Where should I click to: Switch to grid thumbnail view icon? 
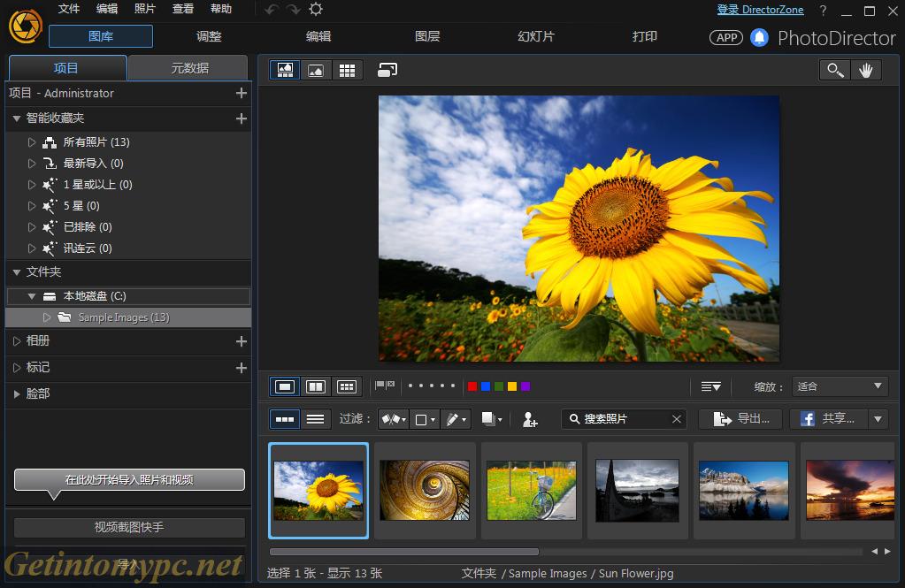pyautogui.click(x=347, y=70)
